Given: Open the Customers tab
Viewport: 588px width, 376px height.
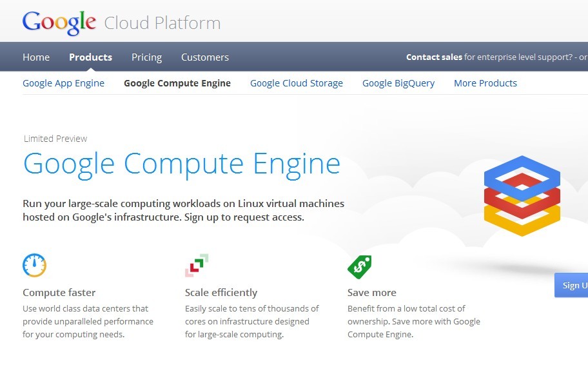Looking at the screenshot, I should click(205, 57).
